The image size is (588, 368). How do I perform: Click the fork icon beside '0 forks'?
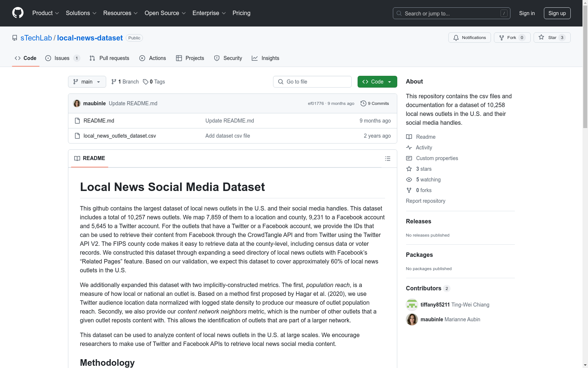coord(409,190)
